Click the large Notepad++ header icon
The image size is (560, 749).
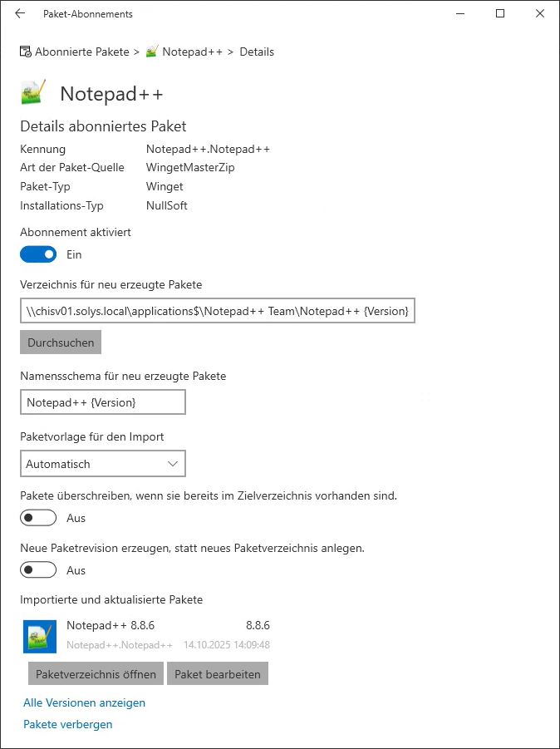pos(33,93)
